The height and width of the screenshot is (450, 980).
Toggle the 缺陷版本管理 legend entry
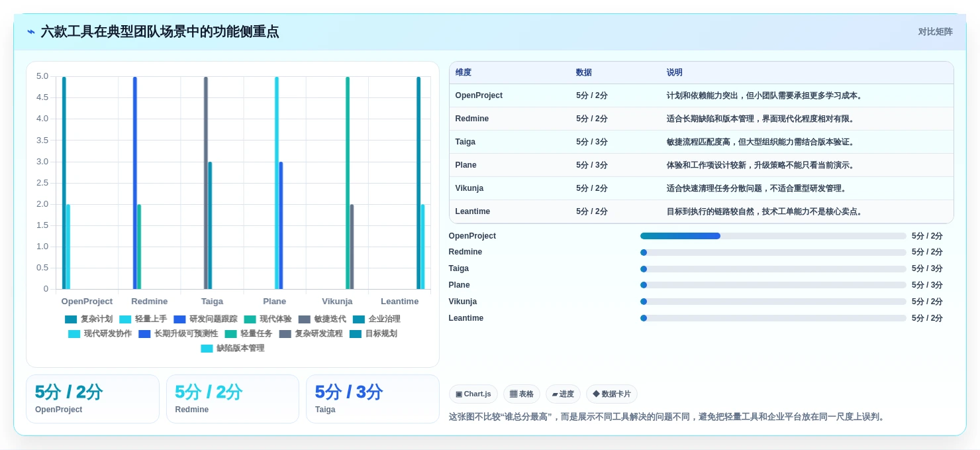click(x=232, y=348)
